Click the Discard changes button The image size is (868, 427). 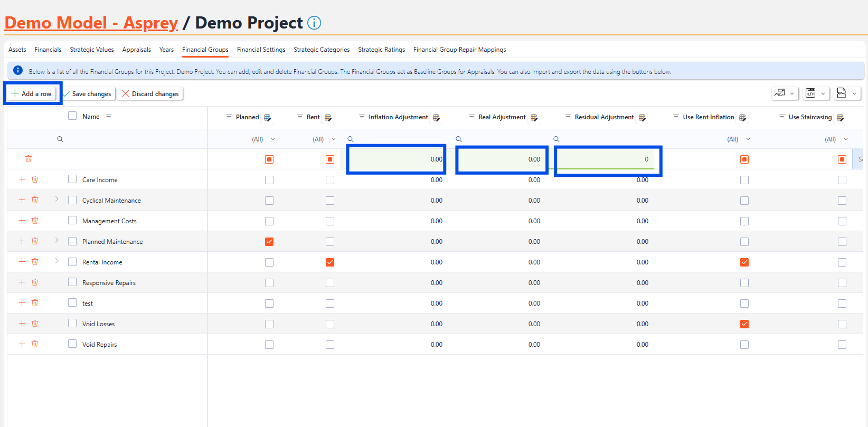click(x=150, y=94)
